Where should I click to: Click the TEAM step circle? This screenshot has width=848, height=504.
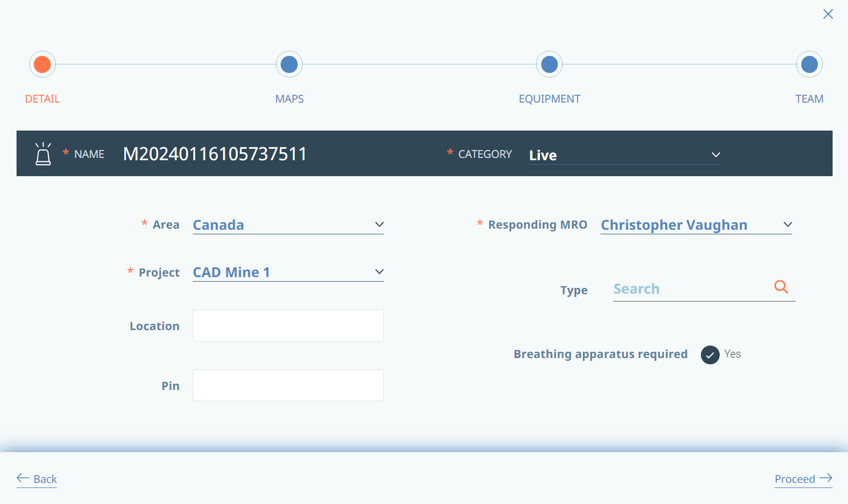tap(809, 64)
